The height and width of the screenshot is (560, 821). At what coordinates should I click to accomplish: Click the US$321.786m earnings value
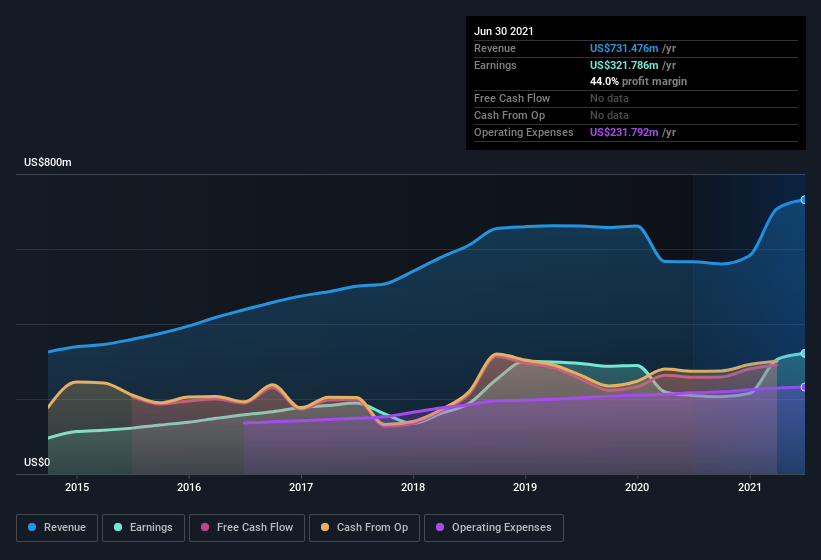click(624, 65)
